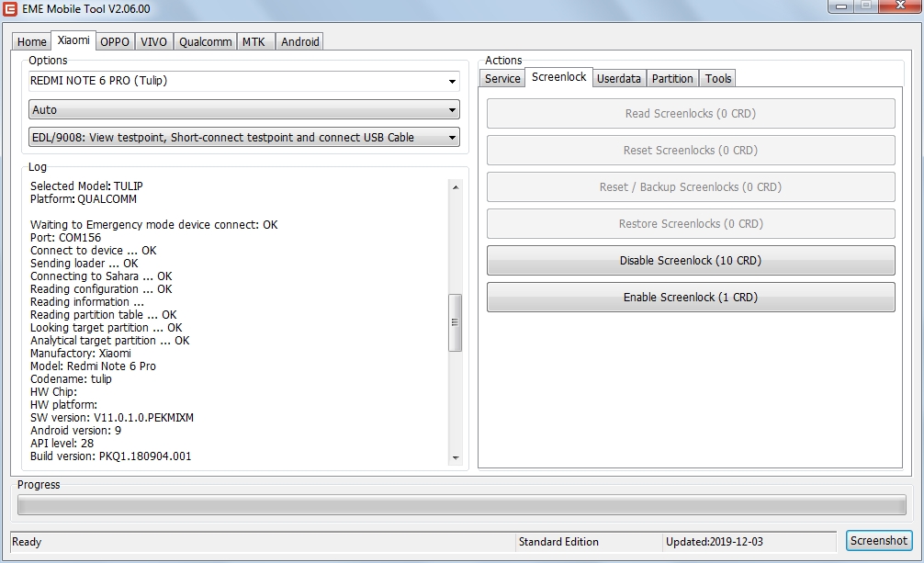Select the Screenlock actions tab
Viewport: 924px width, 563px height.
558,76
